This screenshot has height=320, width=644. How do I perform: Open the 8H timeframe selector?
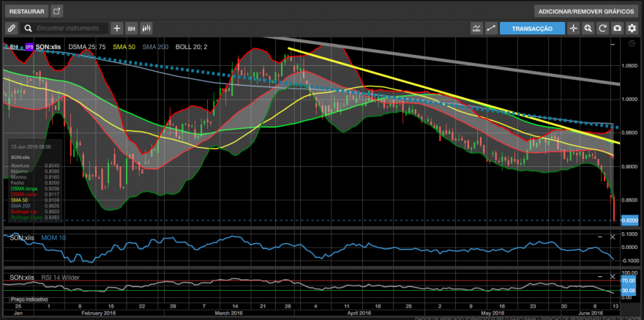click(x=132, y=29)
